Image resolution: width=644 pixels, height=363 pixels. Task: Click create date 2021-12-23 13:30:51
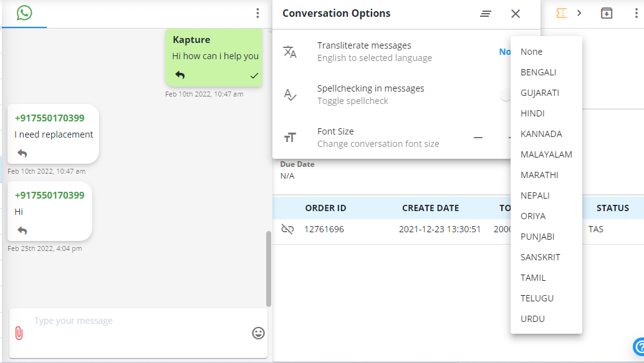click(x=440, y=229)
